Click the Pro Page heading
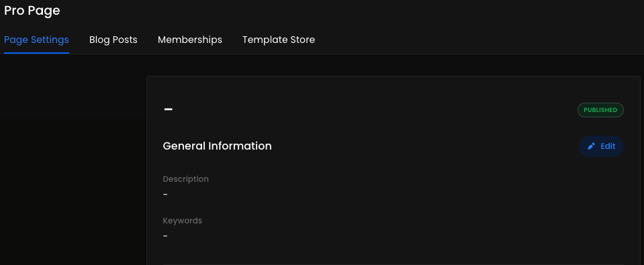The image size is (644, 265). coord(32,11)
